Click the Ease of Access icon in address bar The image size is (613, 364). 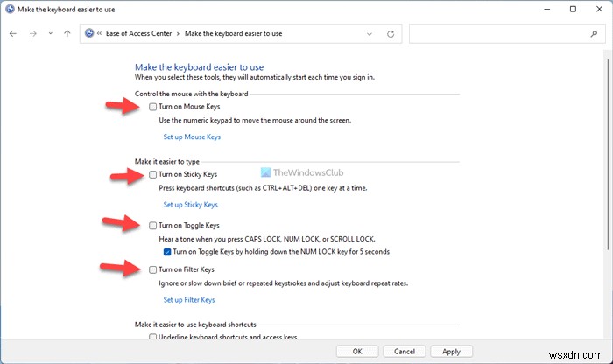click(89, 33)
